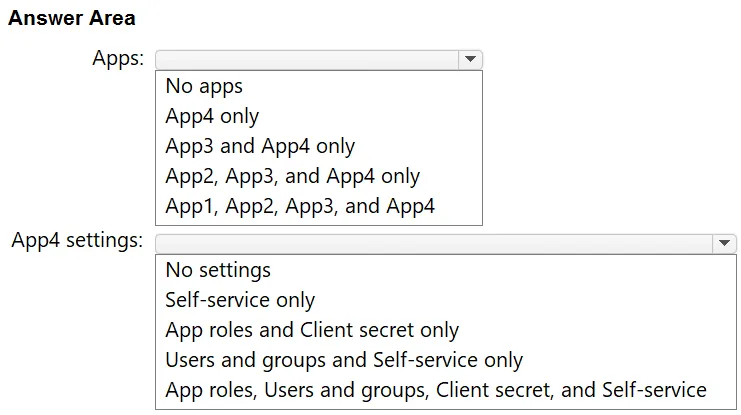Select the "No settings" option
This screenshot has width=741, height=415.
pyautogui.click(x=218, y=270)
